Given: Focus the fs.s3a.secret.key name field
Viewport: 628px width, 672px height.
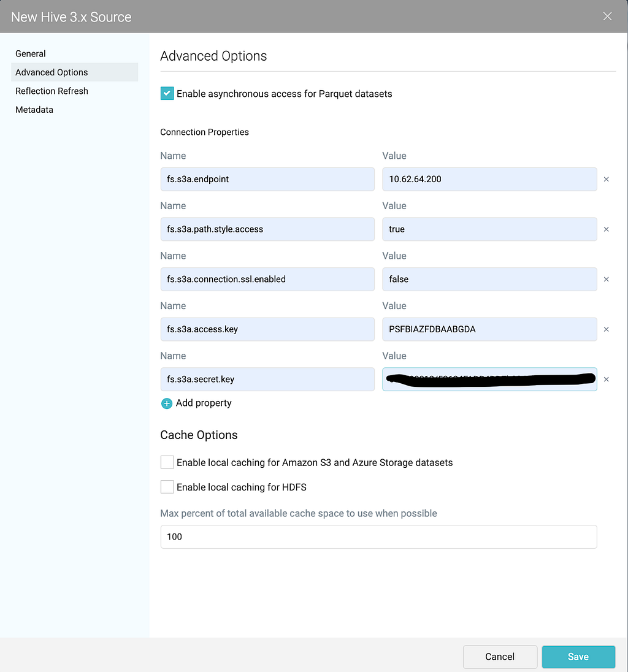Looking at the screenshot, I should [x=267, y=380].
